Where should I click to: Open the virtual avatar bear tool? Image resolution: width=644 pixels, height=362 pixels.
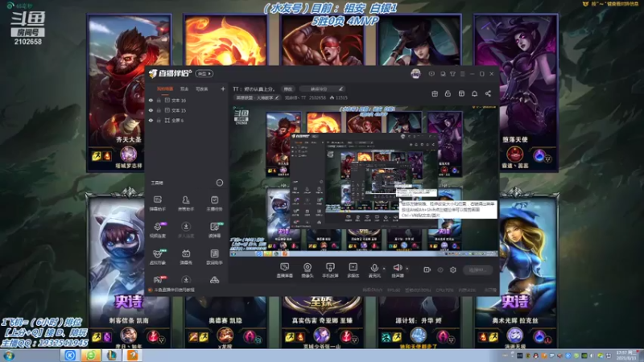(x=158, y=257)
